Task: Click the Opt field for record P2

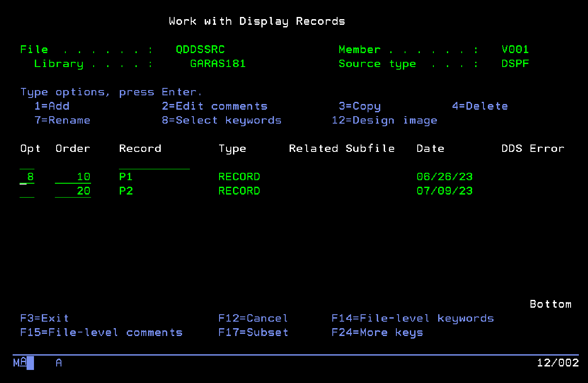Action: [27, 191]
